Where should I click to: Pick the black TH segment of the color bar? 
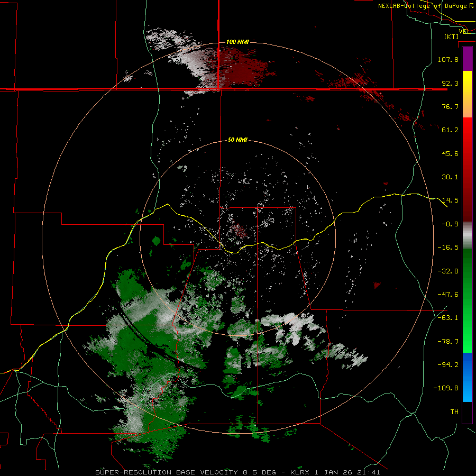(x=467, y=412)
